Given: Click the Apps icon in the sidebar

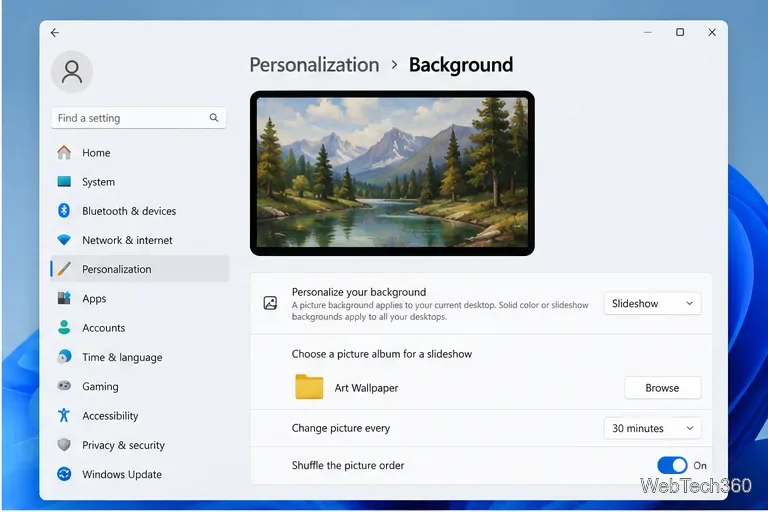Looking at the screenshot, I should click(x=64, y=298).
